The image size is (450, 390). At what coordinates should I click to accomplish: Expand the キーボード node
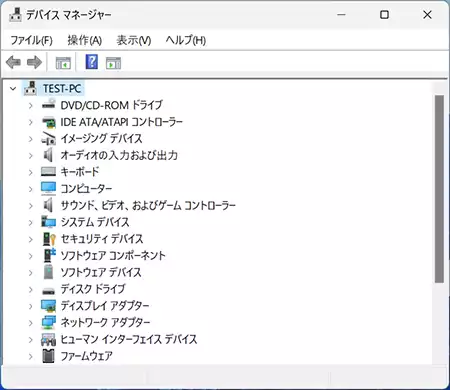point(31,172)
